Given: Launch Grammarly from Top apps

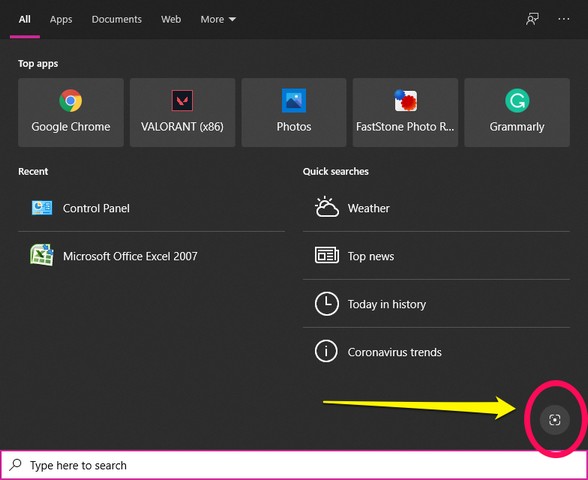Looking at the screenshot, I should [517, 112].
